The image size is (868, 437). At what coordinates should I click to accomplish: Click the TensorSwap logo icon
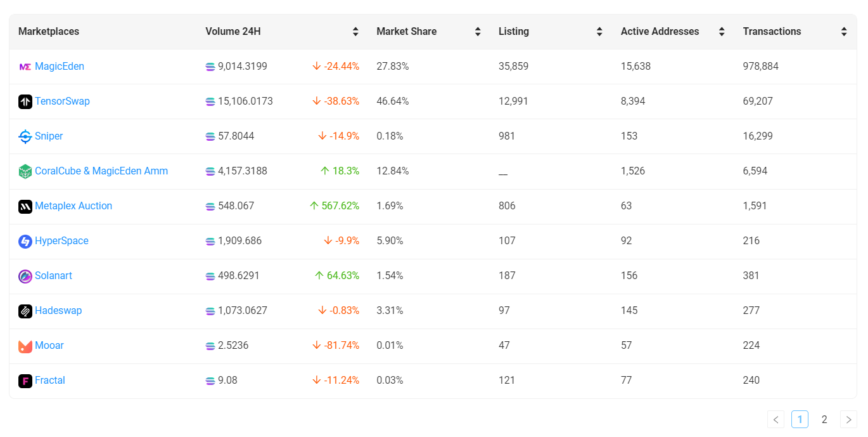click(x=25, y=101)
